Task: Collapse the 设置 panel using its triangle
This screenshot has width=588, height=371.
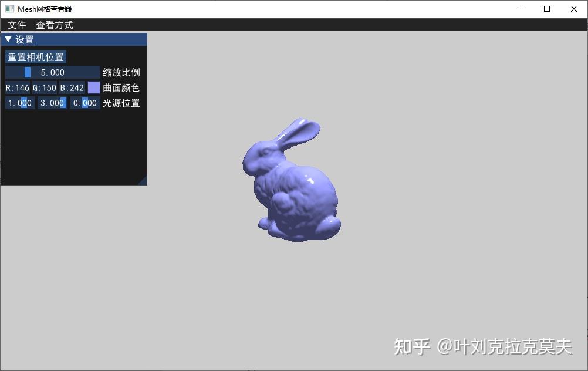Action: click(x=8, y=39)
